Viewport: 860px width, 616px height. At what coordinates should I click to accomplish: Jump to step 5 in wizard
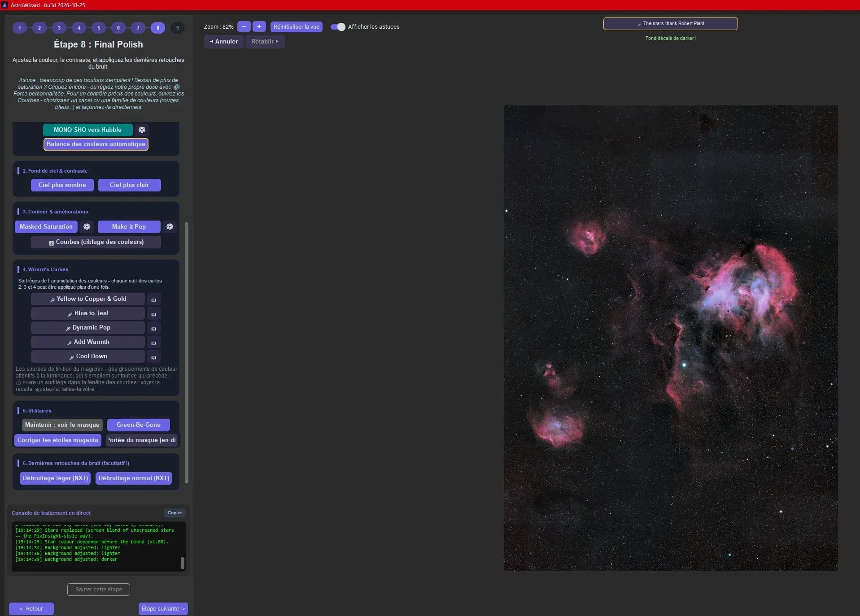(99, 28)
